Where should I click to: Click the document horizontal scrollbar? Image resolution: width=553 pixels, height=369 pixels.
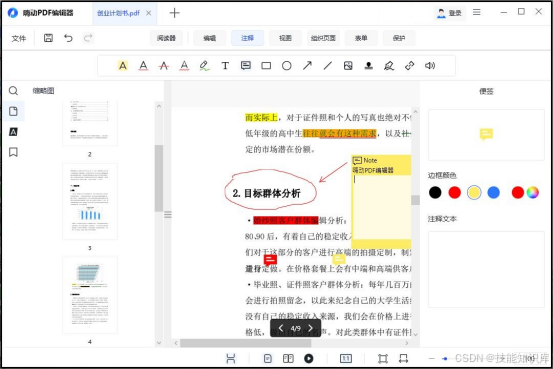tap(245, 343)
